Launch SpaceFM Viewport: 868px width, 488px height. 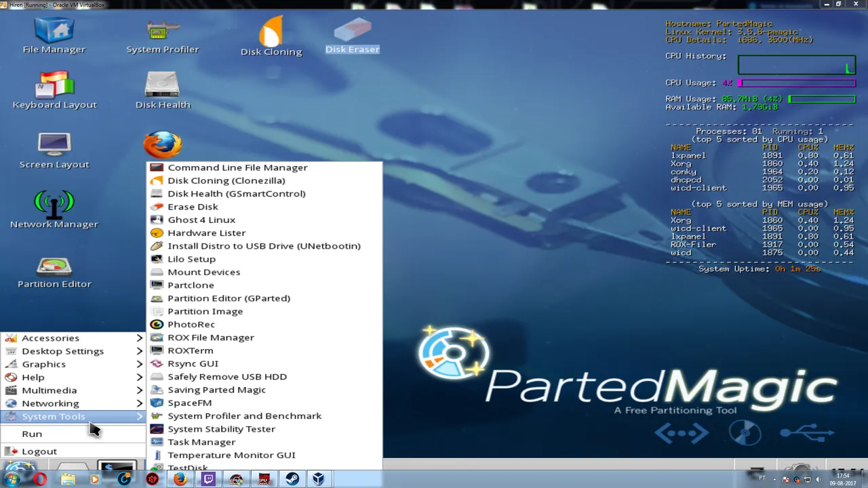pos(264,403)
